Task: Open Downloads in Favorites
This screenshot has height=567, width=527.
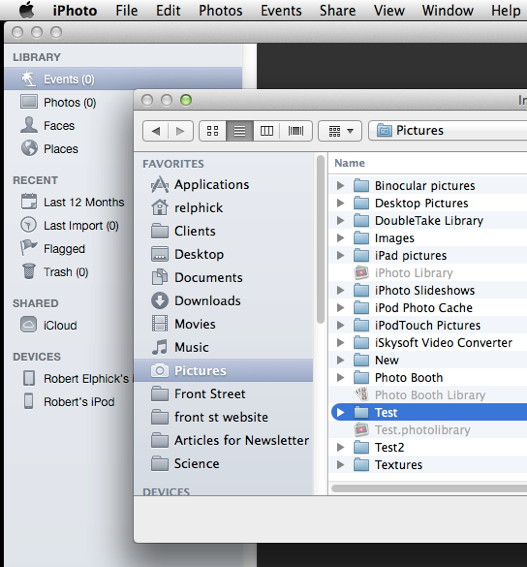Action: pyautogui.click(x=195, y=300)
